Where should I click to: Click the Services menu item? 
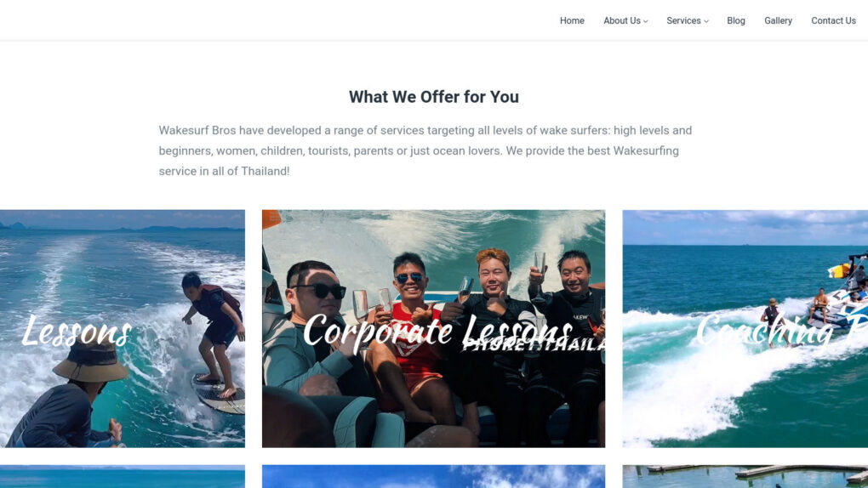point(683,20)
